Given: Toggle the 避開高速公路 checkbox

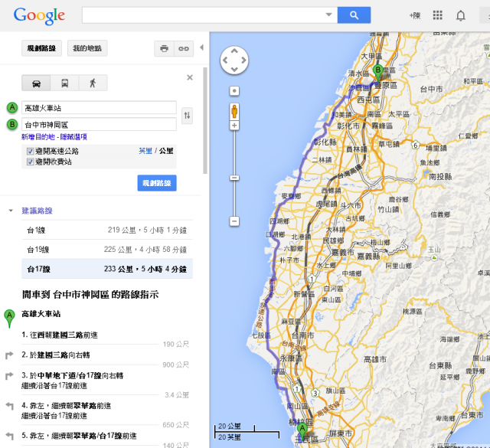Looking at the screenshot, I should [31, 152].
